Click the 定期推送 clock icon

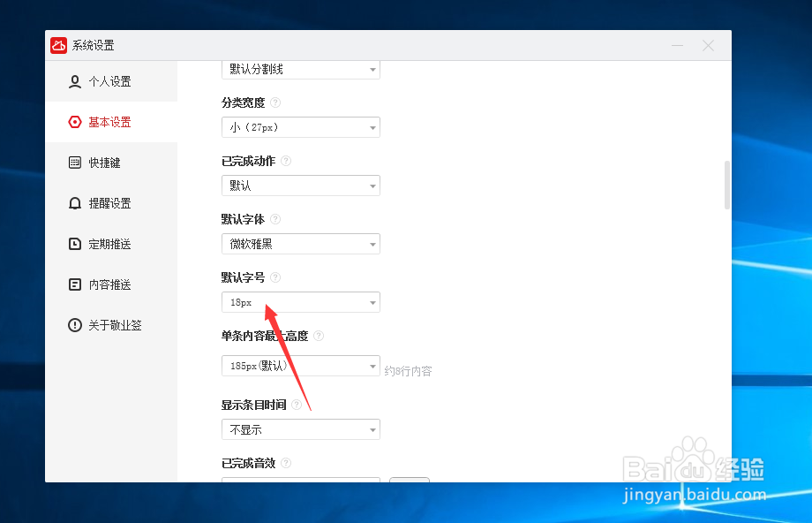pos(75,244)
